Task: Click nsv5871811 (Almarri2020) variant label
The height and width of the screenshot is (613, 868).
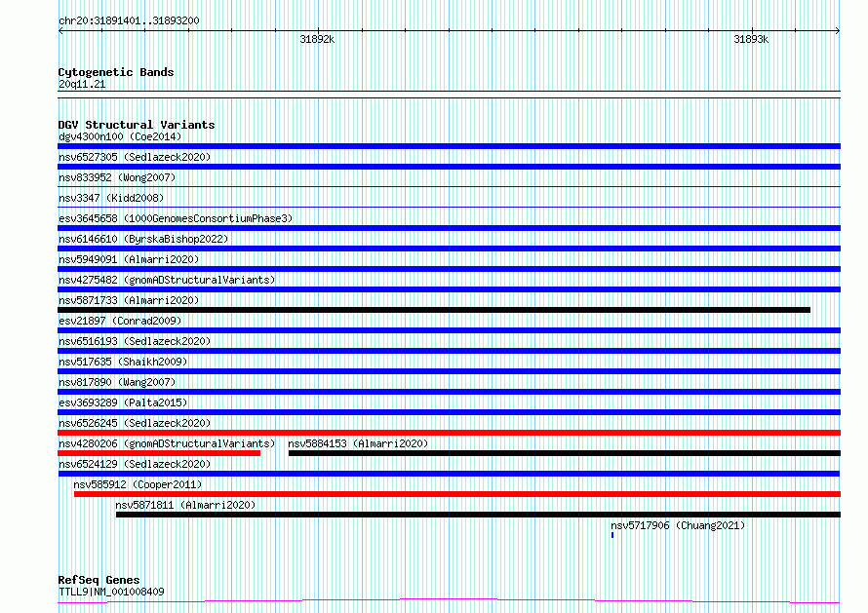Action: tap(185, 505)
